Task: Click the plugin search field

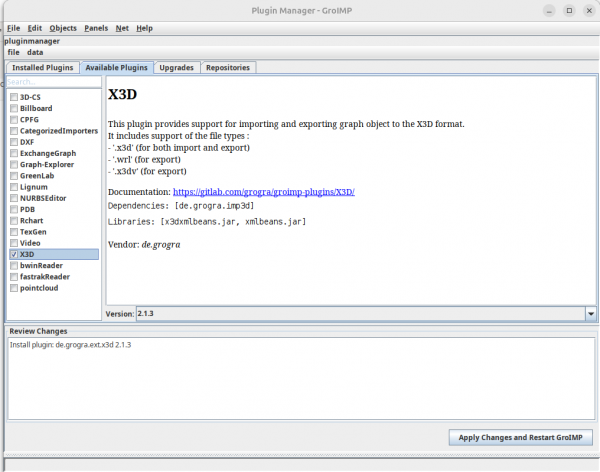Action: 52,82
